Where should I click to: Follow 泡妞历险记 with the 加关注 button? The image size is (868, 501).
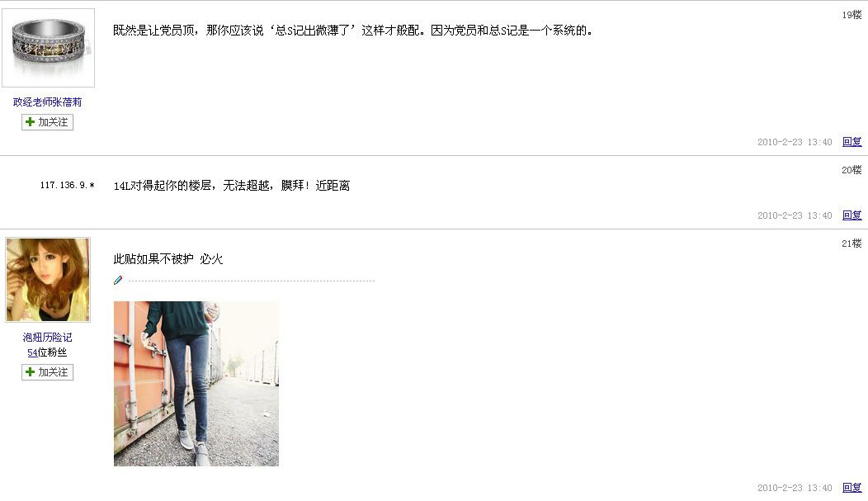(x=48, y=372)
